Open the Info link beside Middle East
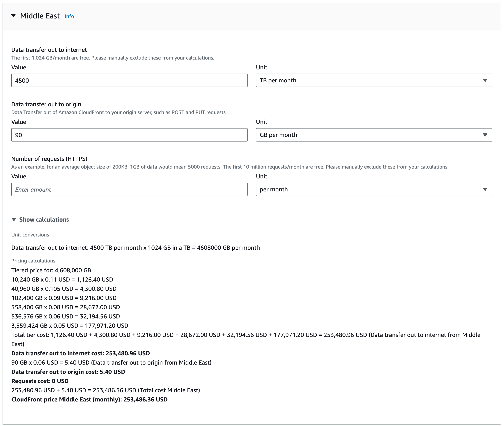504x426 pixels. tap(69, 16)
